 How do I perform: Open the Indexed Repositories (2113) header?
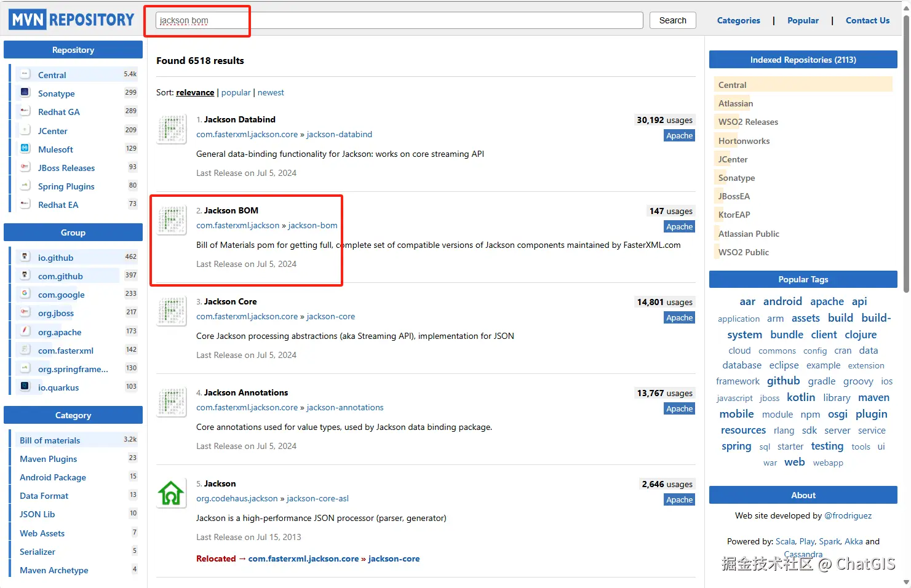(x=803, y=60)
